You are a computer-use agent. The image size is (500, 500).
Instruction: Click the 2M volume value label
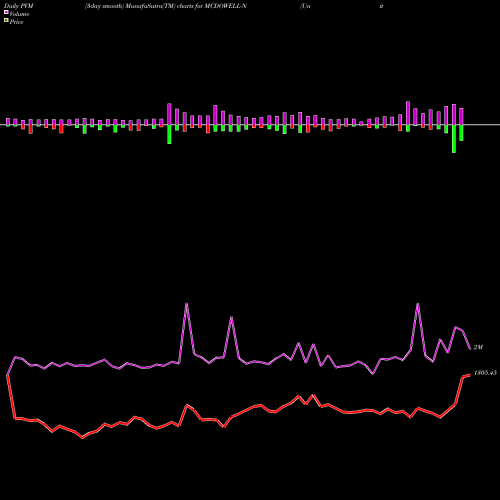tap(478, 347)
